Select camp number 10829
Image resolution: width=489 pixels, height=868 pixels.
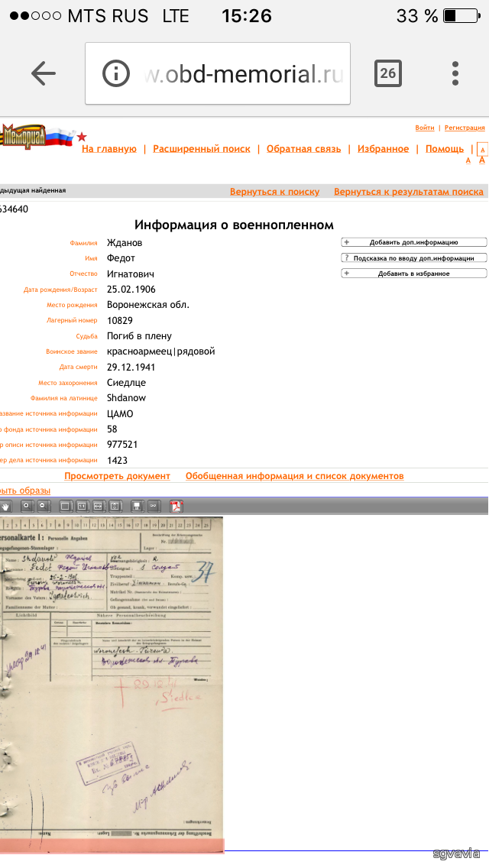[120, 320]
